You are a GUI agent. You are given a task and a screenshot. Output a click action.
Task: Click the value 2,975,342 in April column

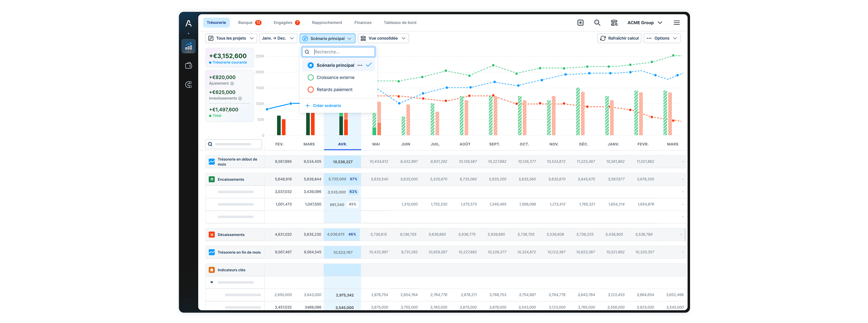point(345,295)
